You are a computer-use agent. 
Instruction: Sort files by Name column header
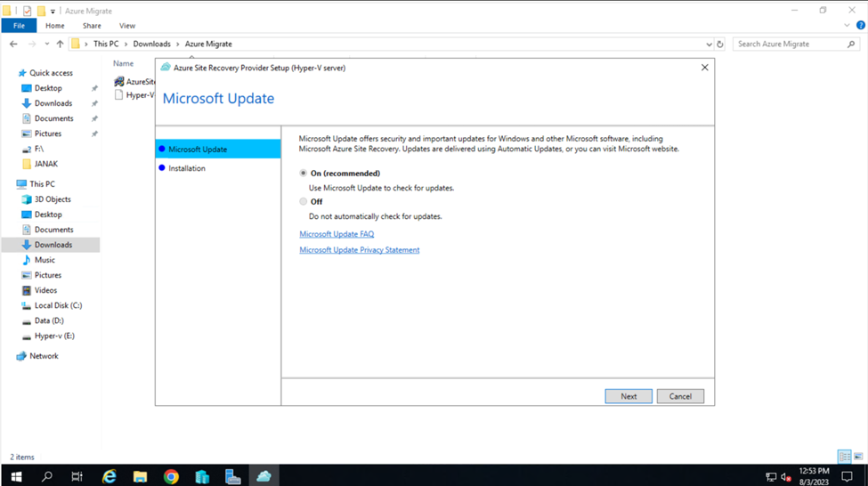(124, 64)
